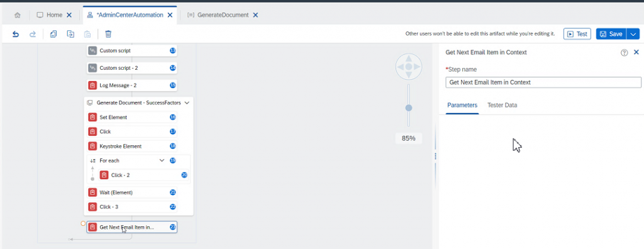Click the Get Next Email Item step icon
The height and width of the screenshot is (249, 644).
click(x=93, y=227)
